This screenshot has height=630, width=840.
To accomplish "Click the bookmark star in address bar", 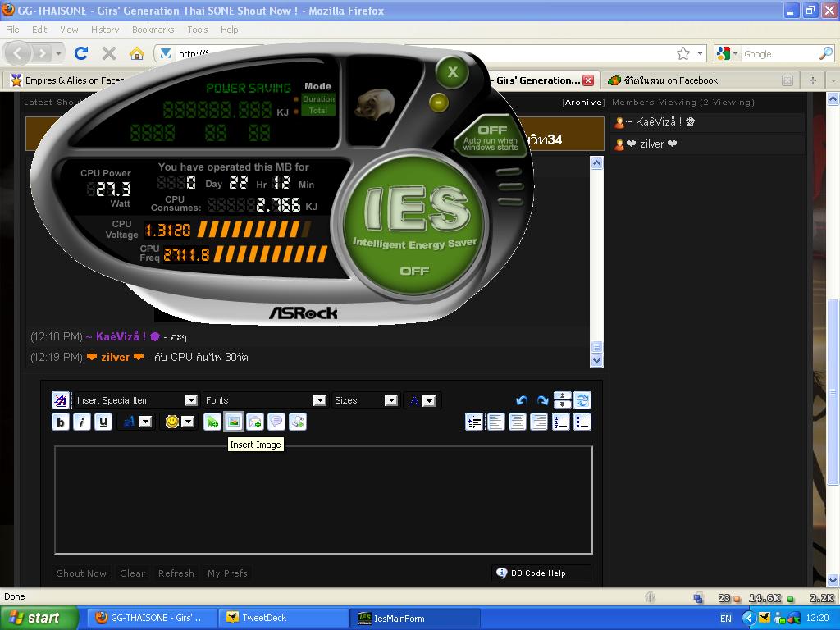I will click(683, 53).
